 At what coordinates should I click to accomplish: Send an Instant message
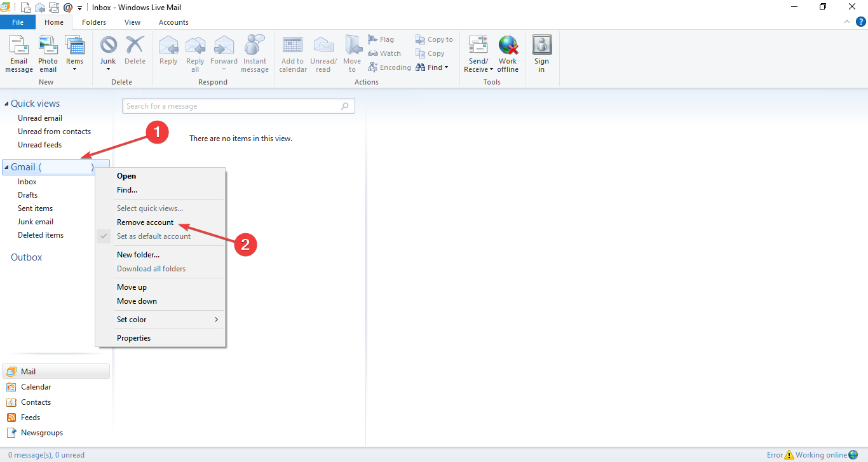pos(255,54)
